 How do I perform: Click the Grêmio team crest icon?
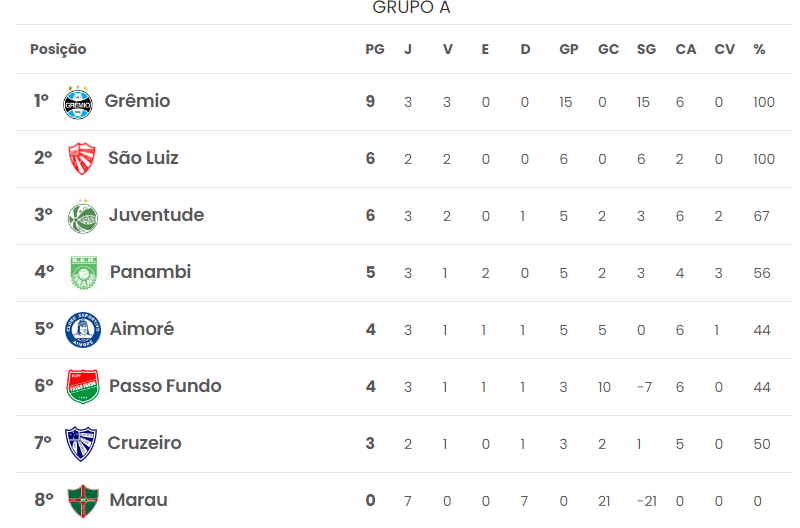(78, 102)
